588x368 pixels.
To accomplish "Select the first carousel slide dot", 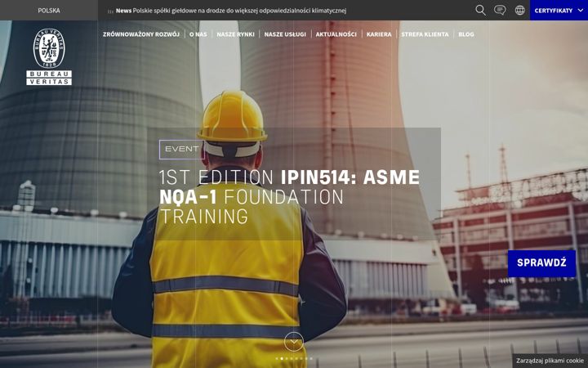I will pyautogui.click(x=277, y=359).
